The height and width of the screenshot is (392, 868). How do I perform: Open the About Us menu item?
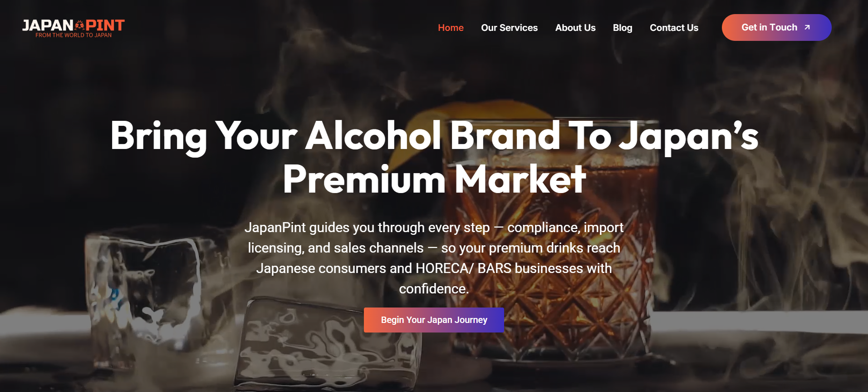click(575, 28)
